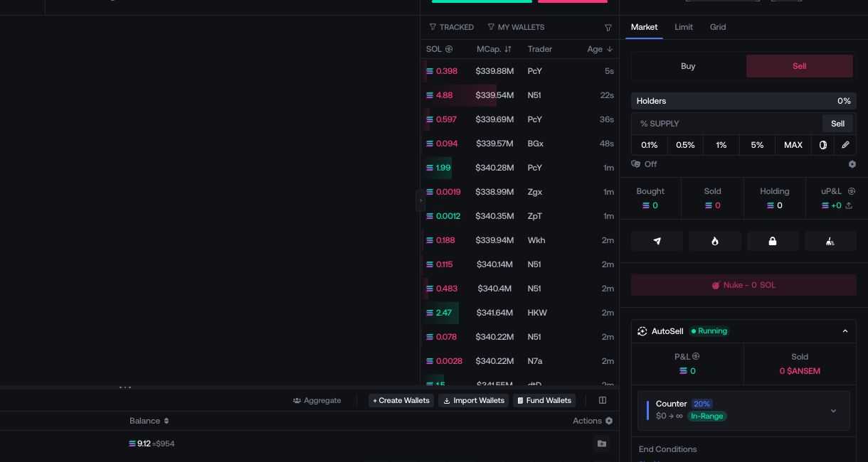Select the Sell mode
Screen dimensions: 868x462
tap(799, 66)
